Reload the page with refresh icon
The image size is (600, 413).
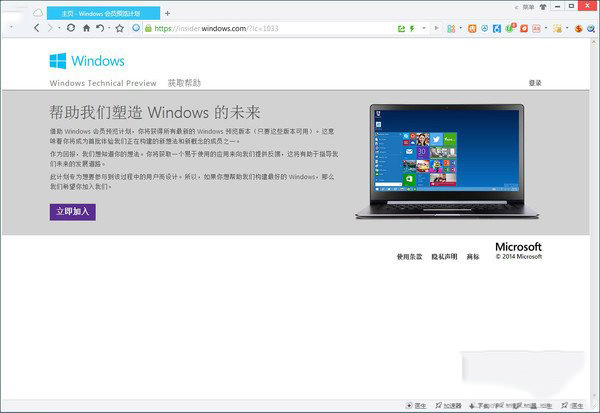[x=71, y=28]
